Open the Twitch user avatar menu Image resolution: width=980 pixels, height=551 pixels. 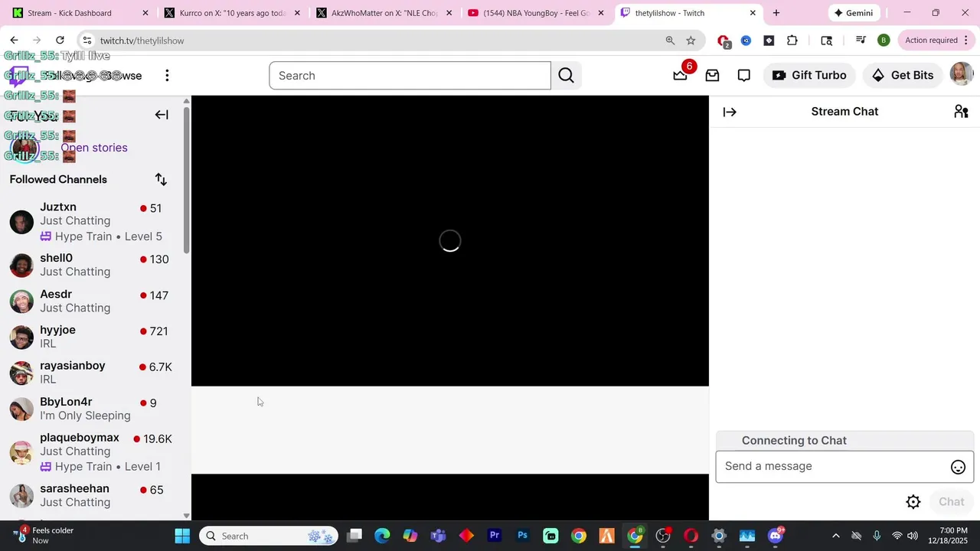(961, 74)
